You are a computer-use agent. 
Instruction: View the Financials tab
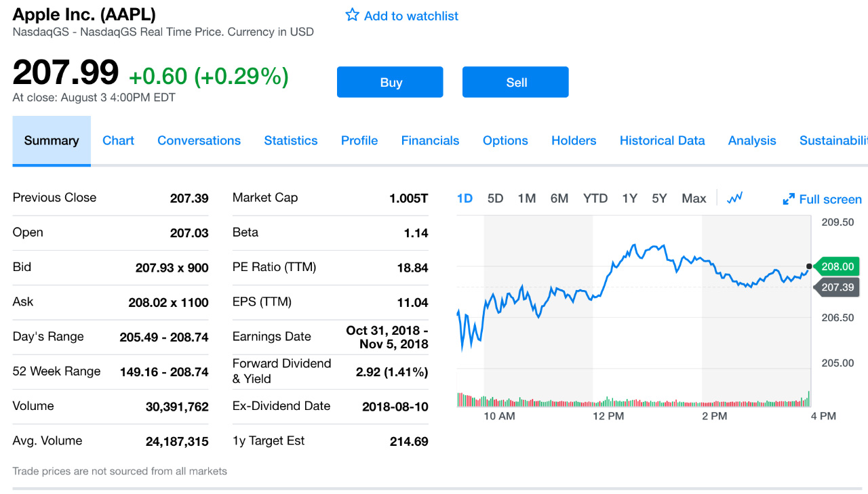point(430,141)
